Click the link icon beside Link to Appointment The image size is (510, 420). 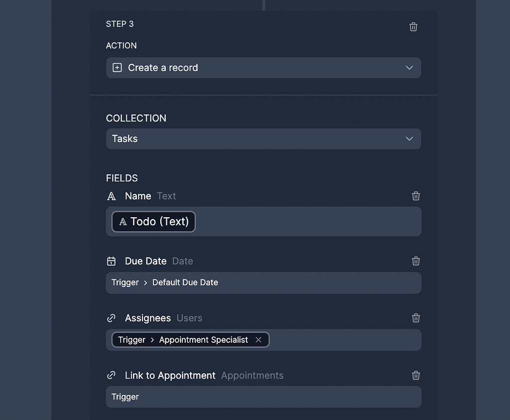[x=111, y=375]
